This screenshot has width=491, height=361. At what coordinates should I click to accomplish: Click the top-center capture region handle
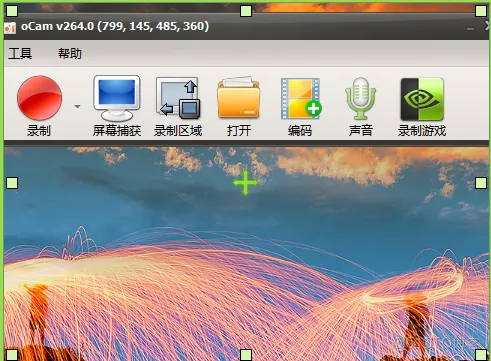pyautogui.click(x=246, y=11)
